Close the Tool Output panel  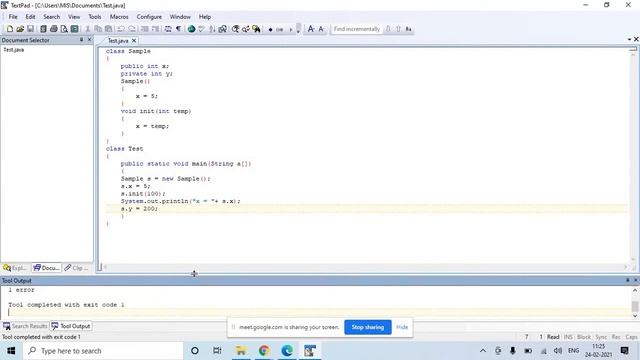636,280
